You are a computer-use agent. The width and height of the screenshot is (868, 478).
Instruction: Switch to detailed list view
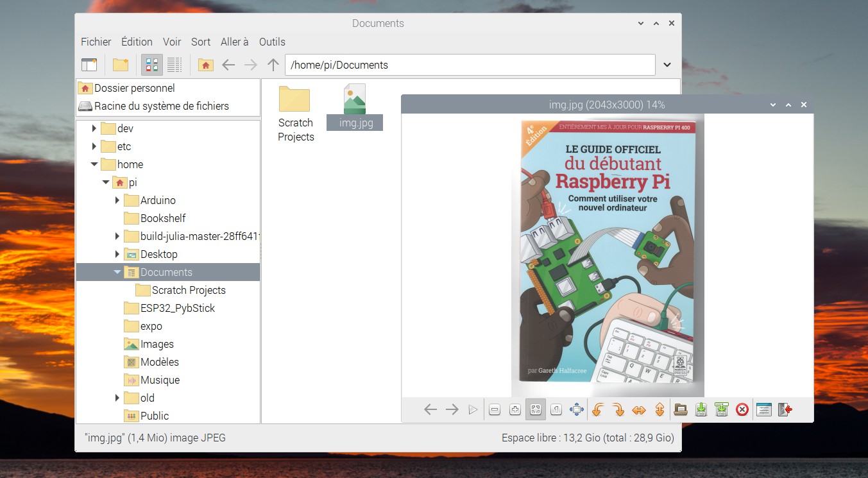174,65
